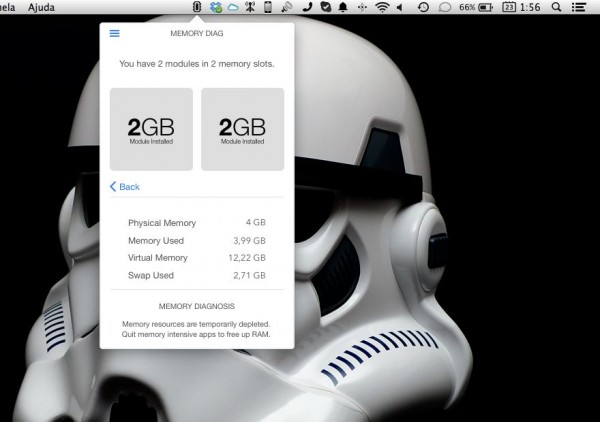Screen dimensions: 600x422
Task: Open the battery status at 66%
Action: click(x=476, y=7)
